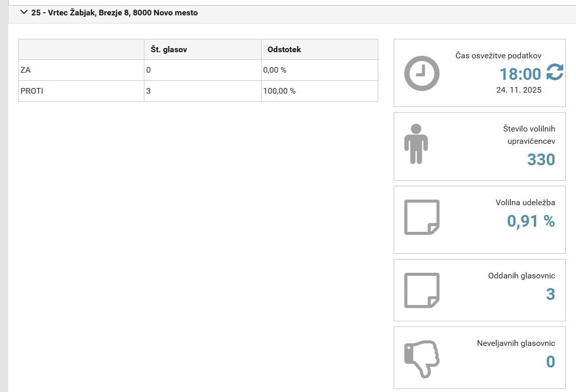Collapse the Vrtec Žabjak section chevron
576x392 pixels.
(x=24, y=13)
